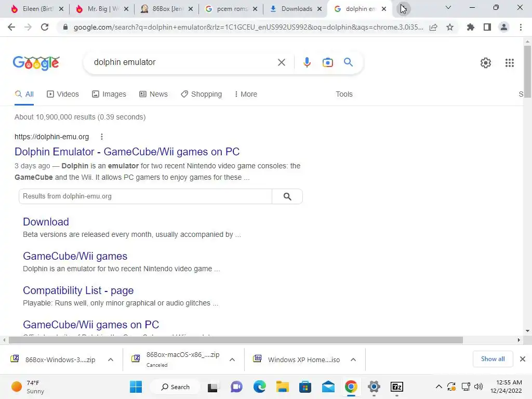Viewport: 532px width, 399px height.
Task: Go back with the browser back arrow
Action: click(x=11, y=27)
